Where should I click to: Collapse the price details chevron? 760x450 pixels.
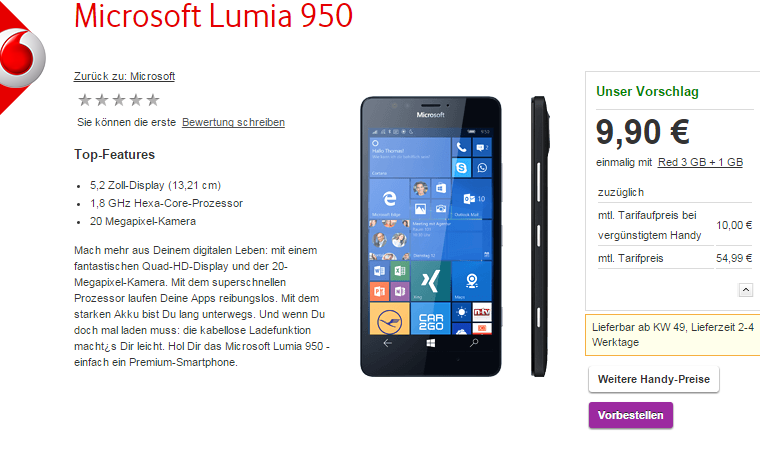pyautogui.click(x=745, y=290)
